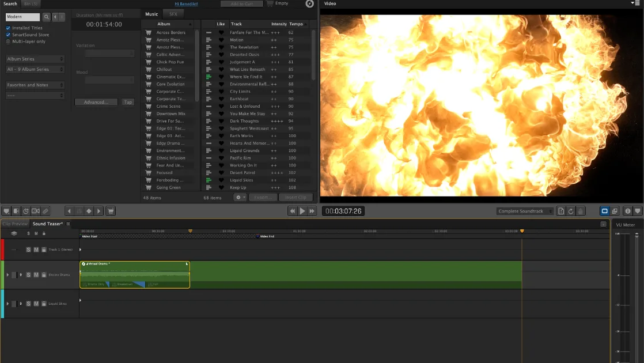Open the gear settings menu below track list
This screenshot has width=644, height=363.
[240, 198]
